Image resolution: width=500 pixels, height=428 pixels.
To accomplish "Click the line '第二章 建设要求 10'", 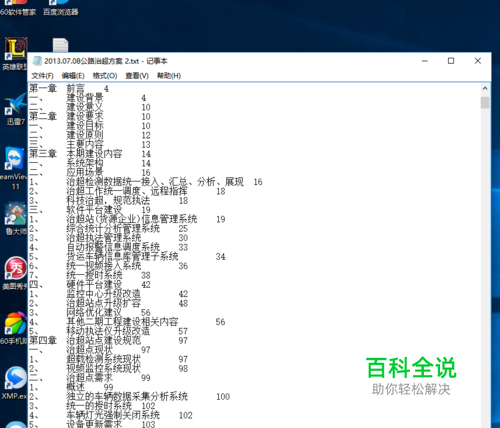I will (90, 117).
